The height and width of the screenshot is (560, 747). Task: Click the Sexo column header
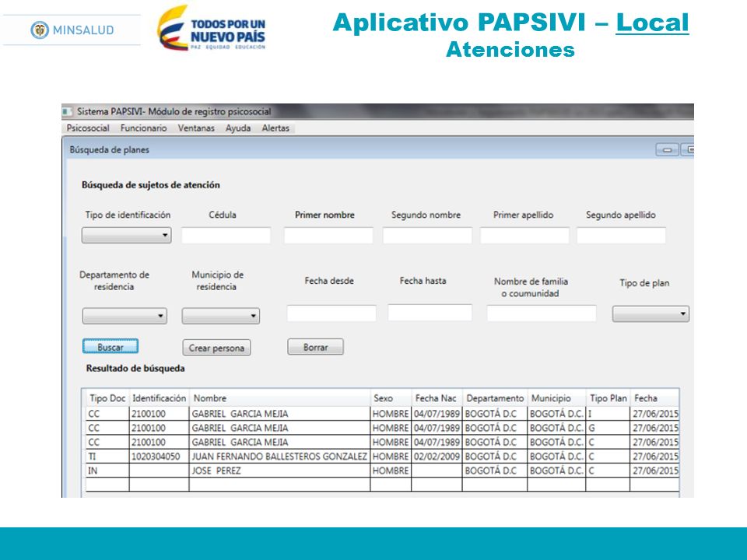[391, 398]
